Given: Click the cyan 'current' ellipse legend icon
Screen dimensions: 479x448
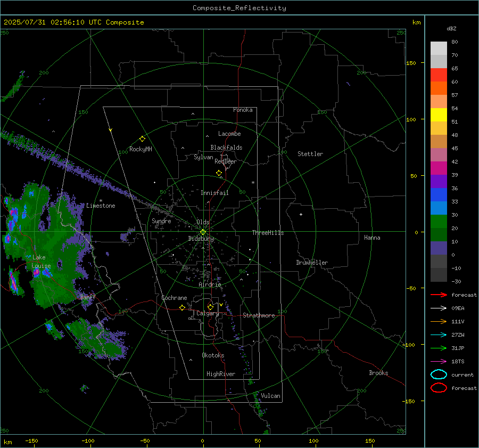Looking at the screenshot, I should click(x=439, y=374).
